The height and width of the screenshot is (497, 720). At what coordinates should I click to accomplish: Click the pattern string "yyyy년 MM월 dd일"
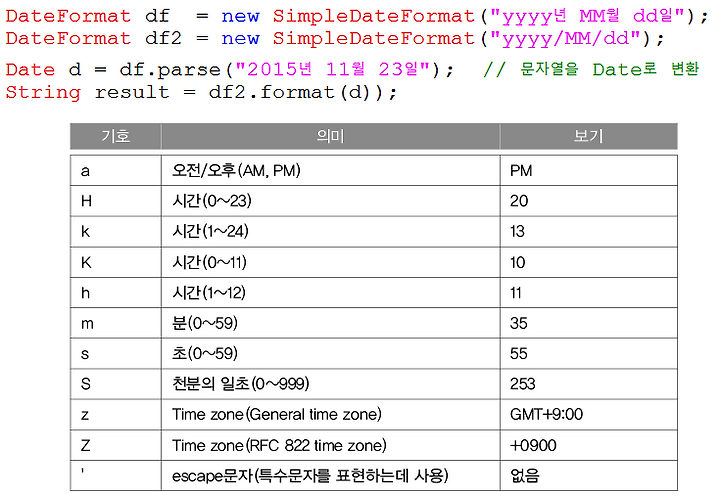coord(588,17)
